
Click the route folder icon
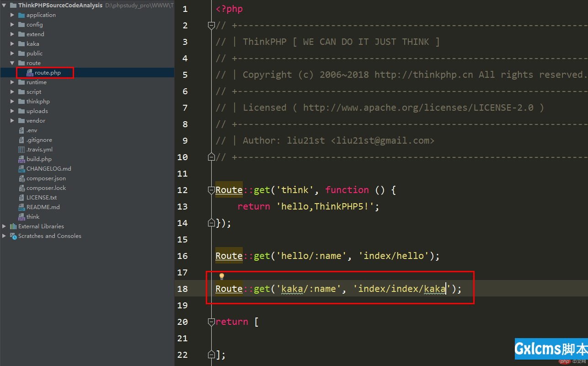point(21,63)
